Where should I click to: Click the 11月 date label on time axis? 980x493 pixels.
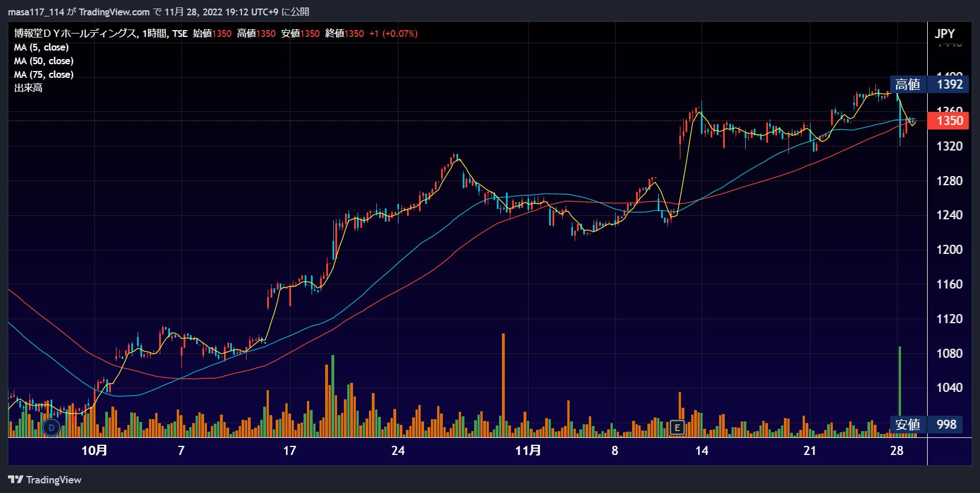point(528,450)
